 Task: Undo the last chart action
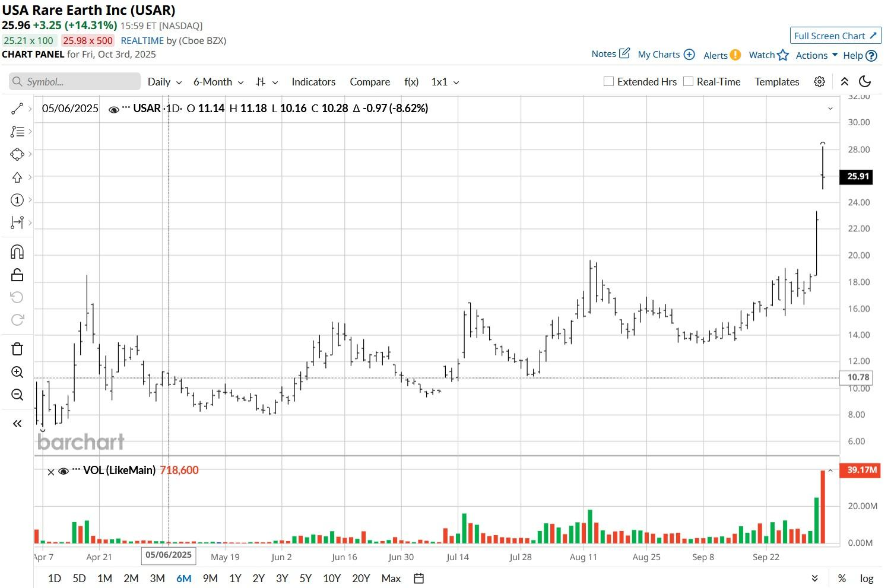tap(17, 297)
